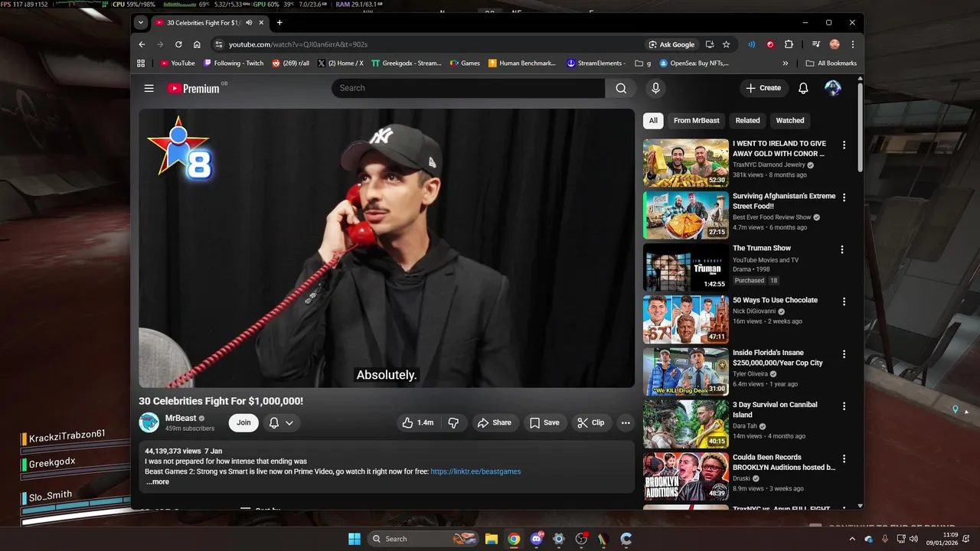Select the Related filter chip
This screenshot has width=980, height=551.
tap(748, 120)
